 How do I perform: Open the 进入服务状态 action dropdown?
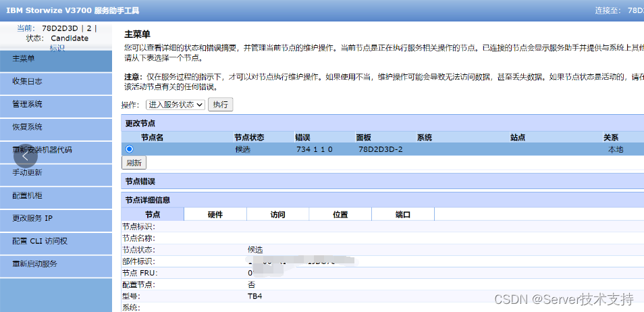click(176, 105)
